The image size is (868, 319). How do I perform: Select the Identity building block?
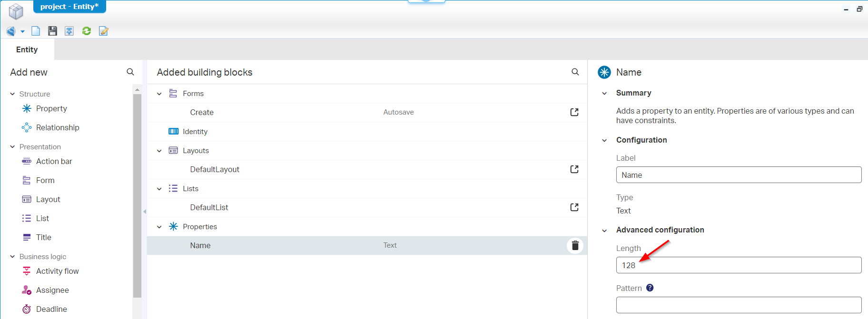(x=367, y=131)
